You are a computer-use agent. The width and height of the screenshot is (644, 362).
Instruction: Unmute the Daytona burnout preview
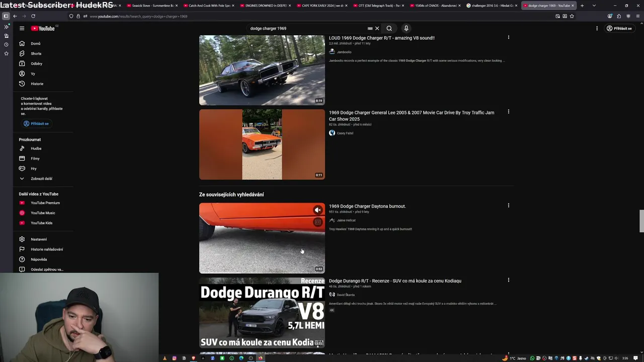point(318,210)
